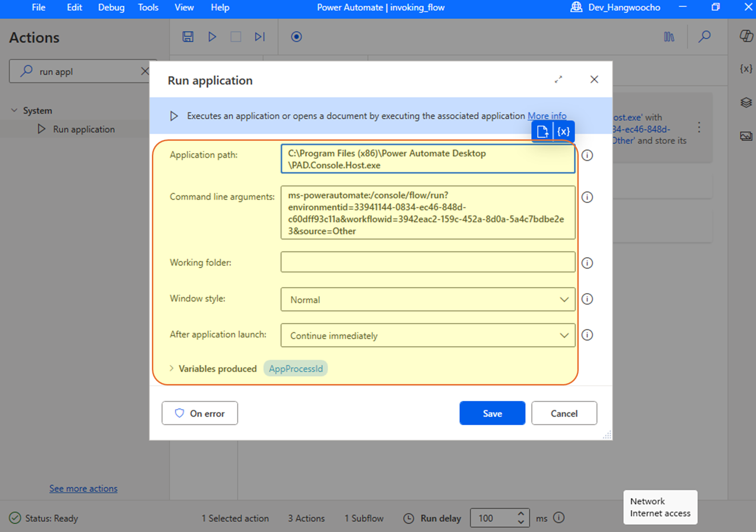Screen dimensions: 756x532
Task: Select Run application in the actions tree
Action: (84, 129)
